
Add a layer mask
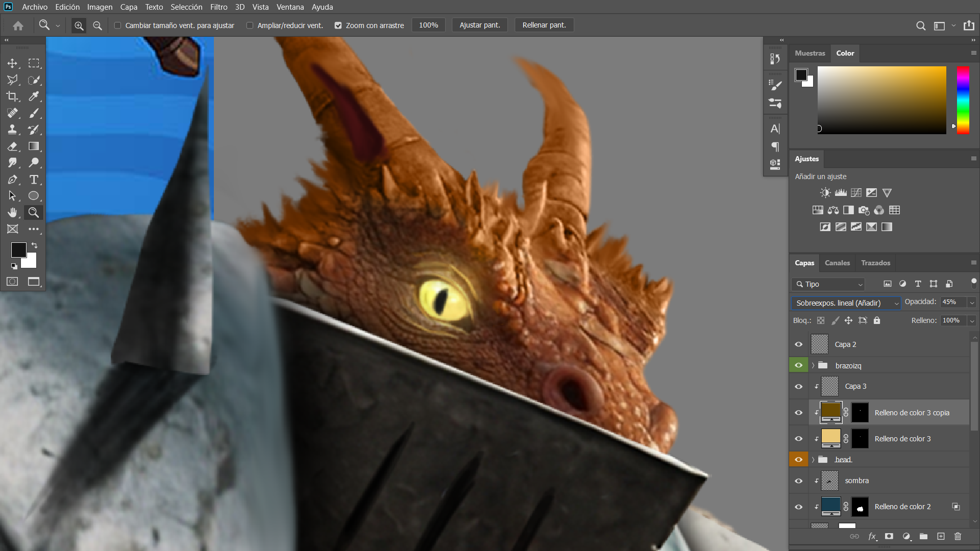pos(889,536)
